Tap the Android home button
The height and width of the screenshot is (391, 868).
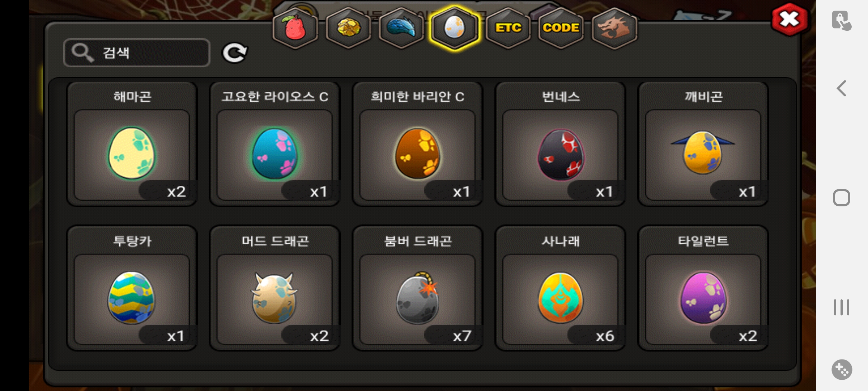[842, 198]
